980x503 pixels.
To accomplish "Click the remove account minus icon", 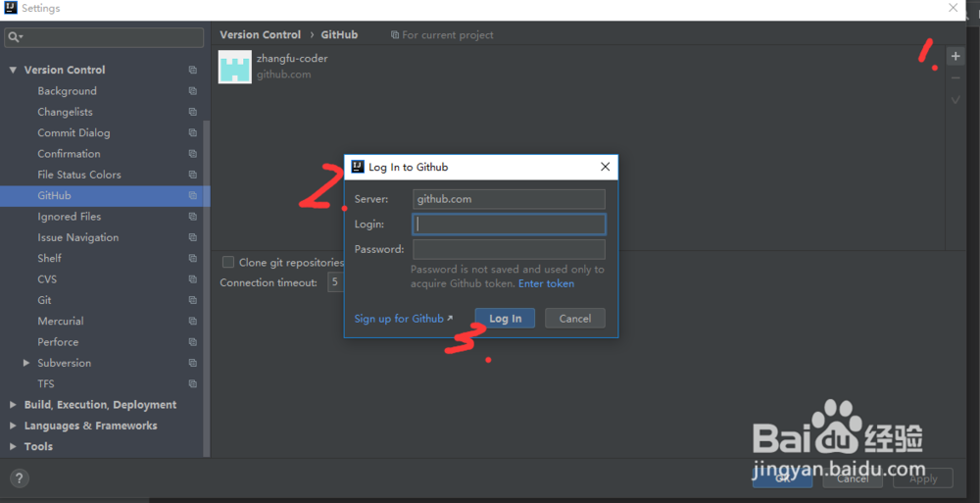I will 955,78.
